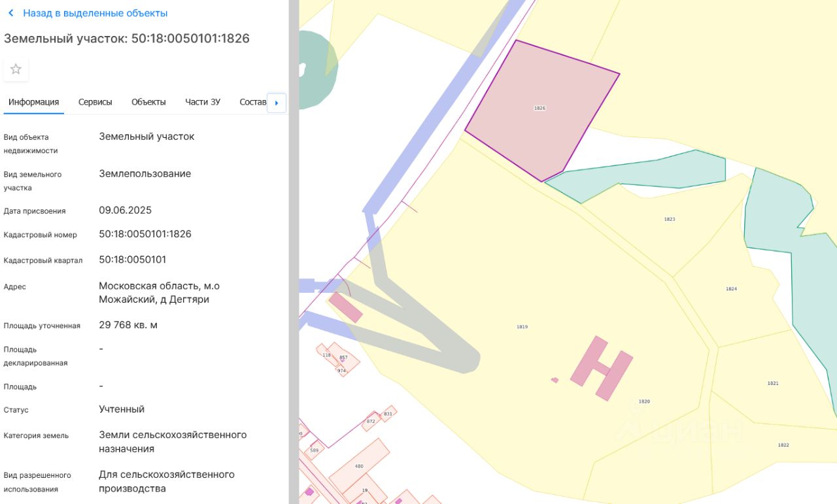The width and height of the screenshot is (837, 504).
Task: Select small building labeled 831 on map
Action: pyautogui.click(x=388, y=414)
